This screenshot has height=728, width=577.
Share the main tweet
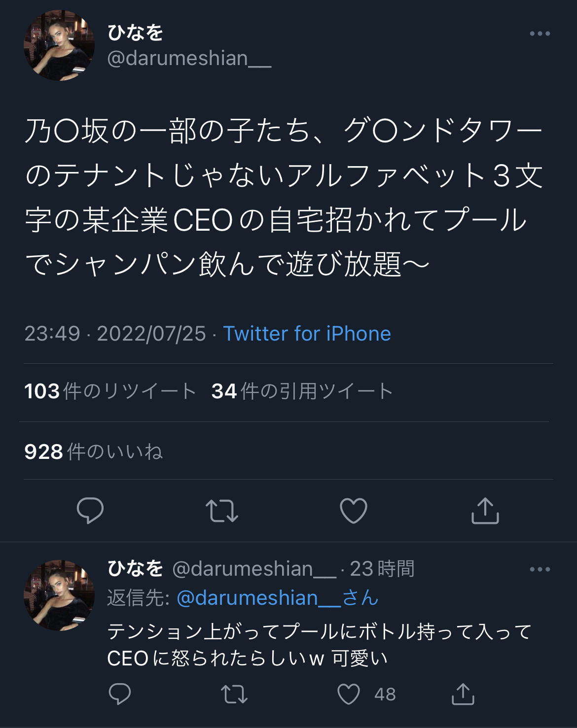click(485, 511)
